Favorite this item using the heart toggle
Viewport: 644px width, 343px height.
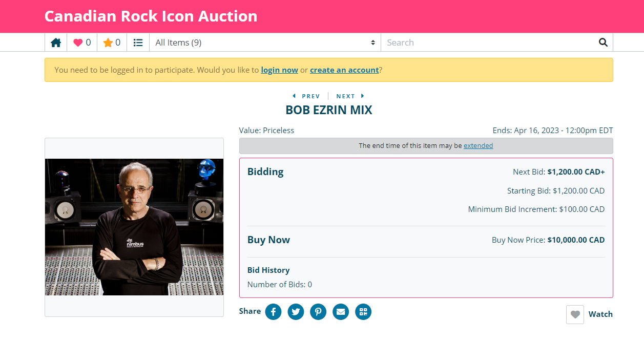[x=575, y=314]
